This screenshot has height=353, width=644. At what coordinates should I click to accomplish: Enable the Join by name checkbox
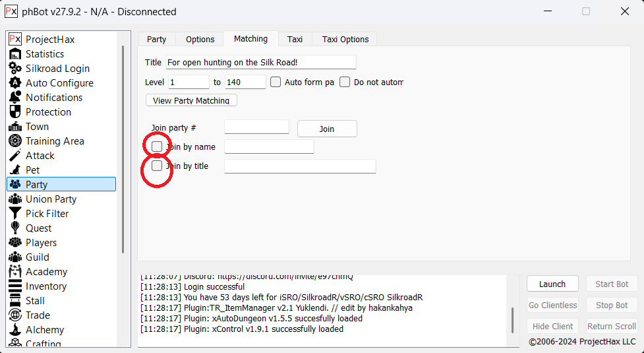[x=157, y=146]
